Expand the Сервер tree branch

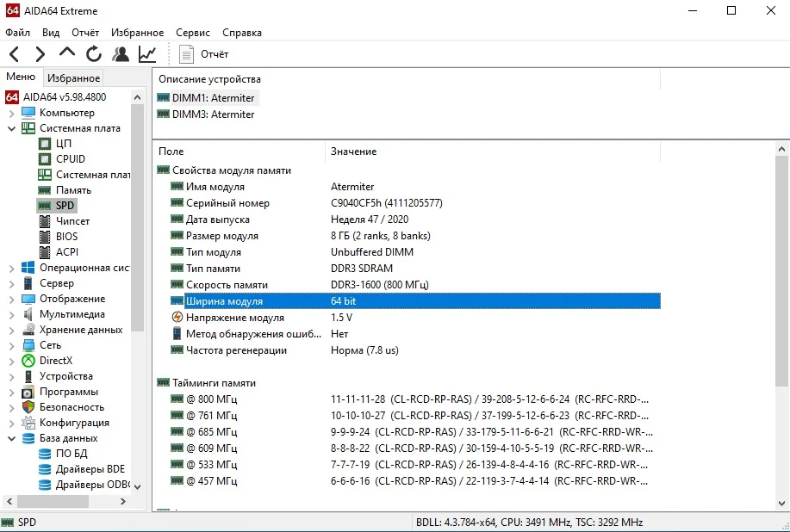pos(11,283)
